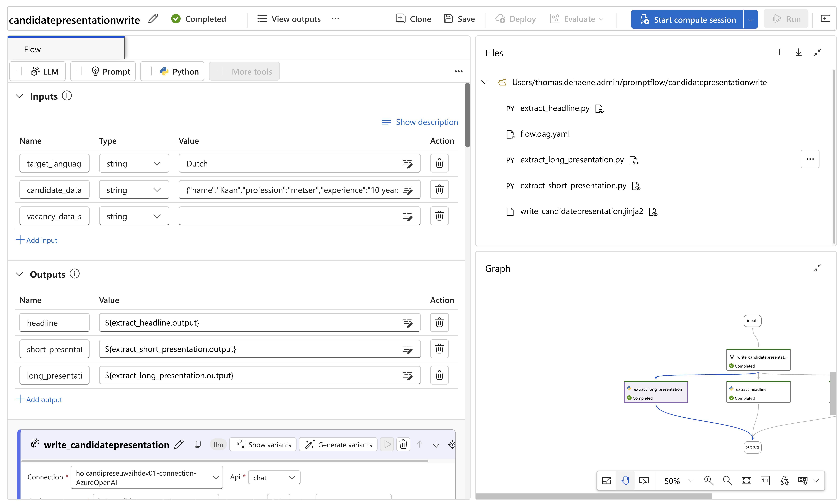
Task: Click the info icon next to Inputs
Action: click(x=67, y=96)
